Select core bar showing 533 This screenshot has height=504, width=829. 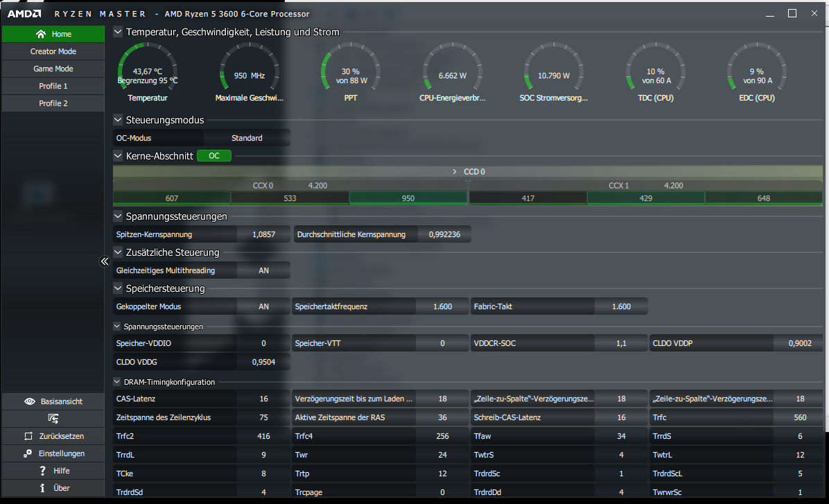pyautogui.click(x=290, y=198)
